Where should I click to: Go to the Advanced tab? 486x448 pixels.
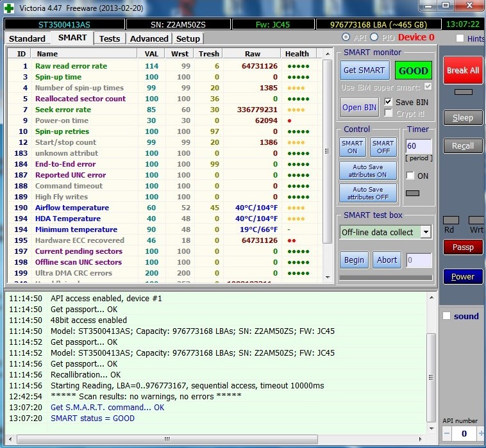click(x=149, y=38)
